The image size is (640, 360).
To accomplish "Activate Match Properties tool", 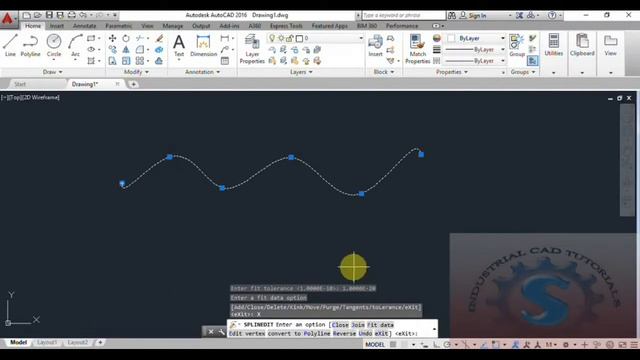I will pos(418,49).
